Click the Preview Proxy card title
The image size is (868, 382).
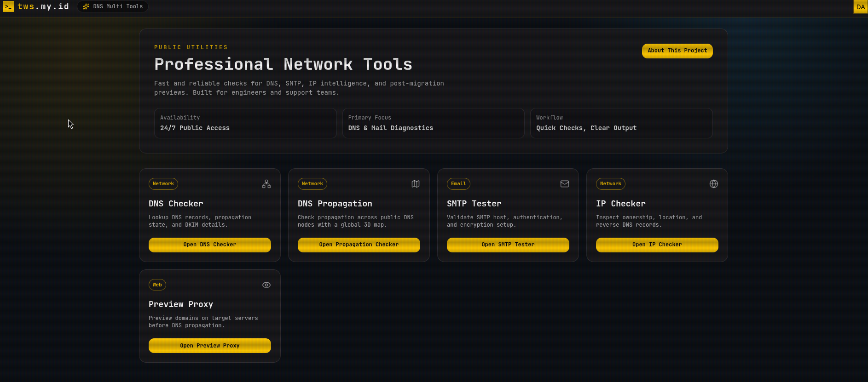point(181,304)
